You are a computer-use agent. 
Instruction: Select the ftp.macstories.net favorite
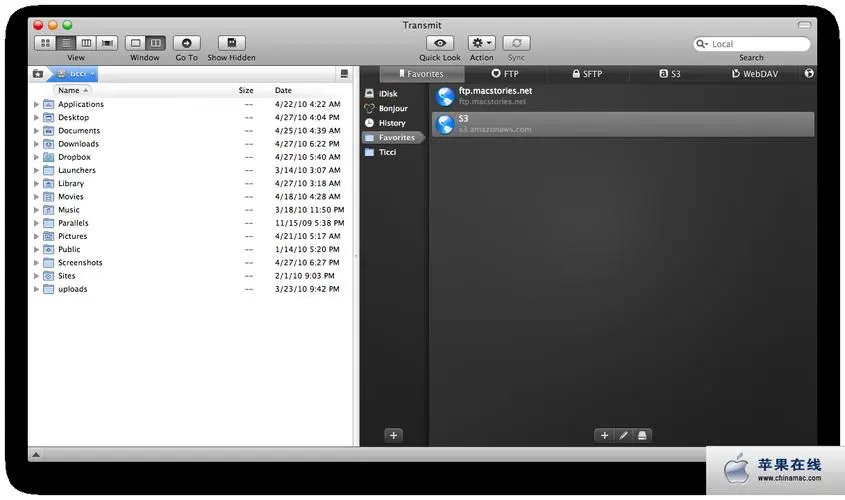click(623, 96)
